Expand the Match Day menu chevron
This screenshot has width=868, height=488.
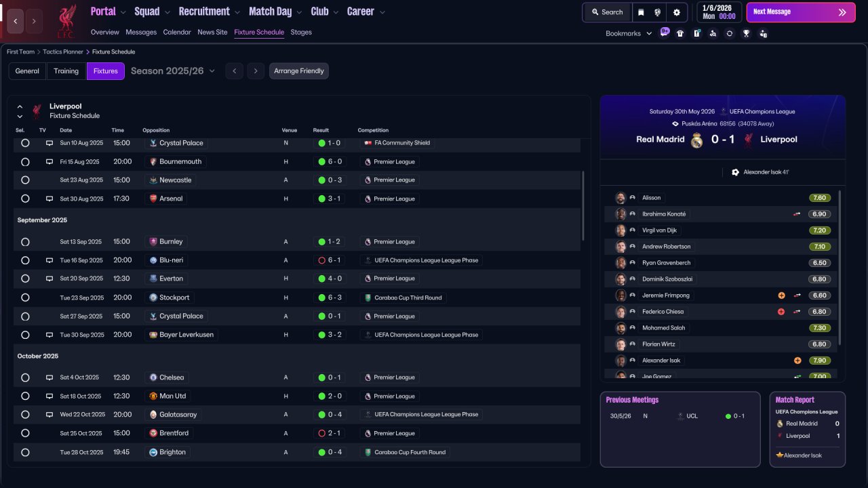(299, 12)
